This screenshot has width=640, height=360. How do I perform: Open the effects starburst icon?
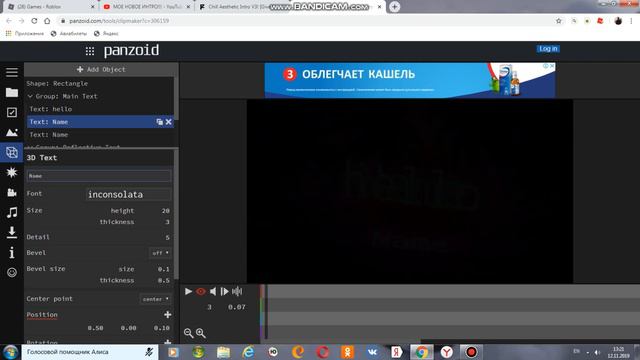point(12,172)
